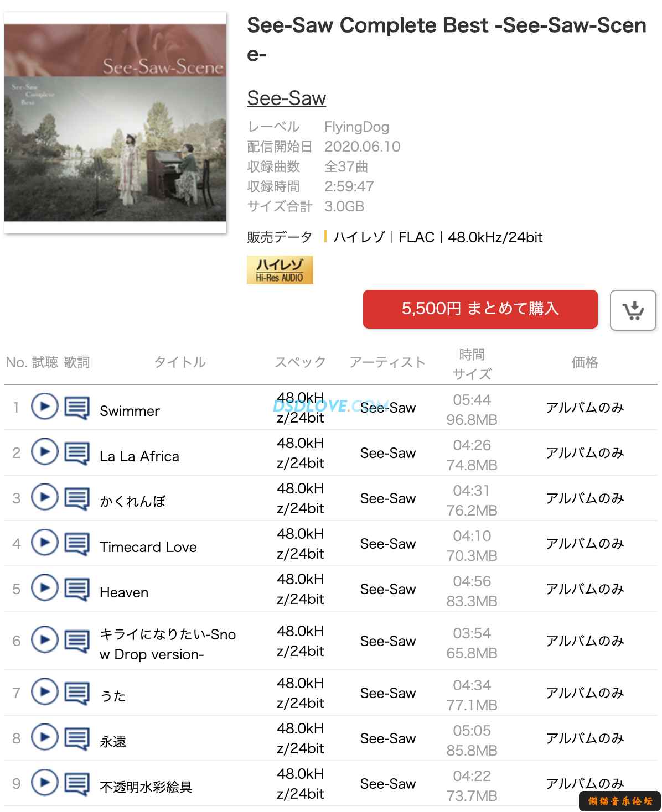Viewport: 662px width, 812px height.
Task: Select the Timecard Love track title
Action: tap(148, 547)
